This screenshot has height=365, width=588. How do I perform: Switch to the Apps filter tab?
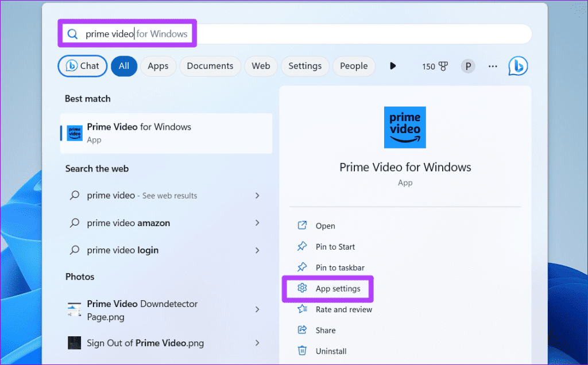point(158,65)
